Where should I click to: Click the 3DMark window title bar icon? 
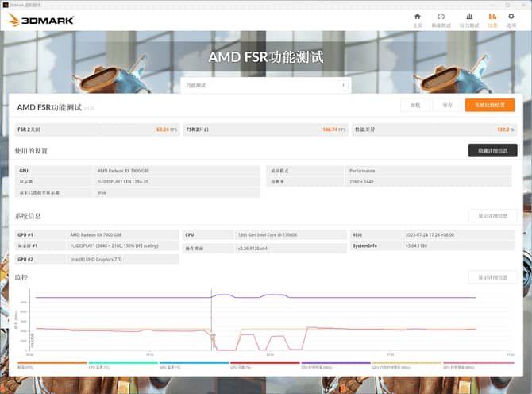[5, 5]
